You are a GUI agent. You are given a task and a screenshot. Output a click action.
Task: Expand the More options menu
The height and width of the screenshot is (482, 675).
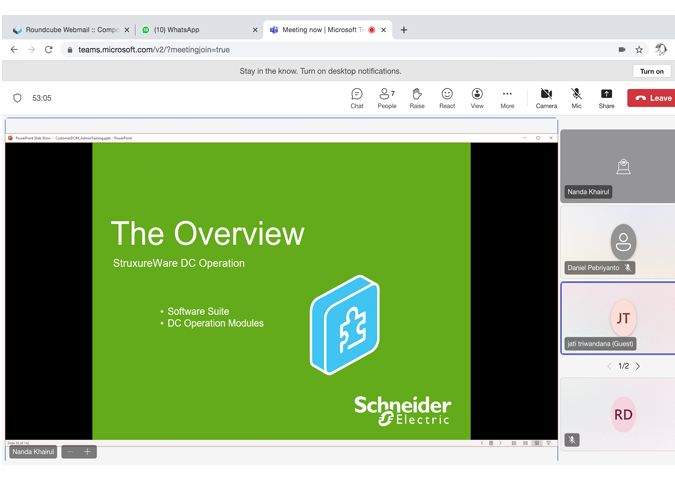507,97
